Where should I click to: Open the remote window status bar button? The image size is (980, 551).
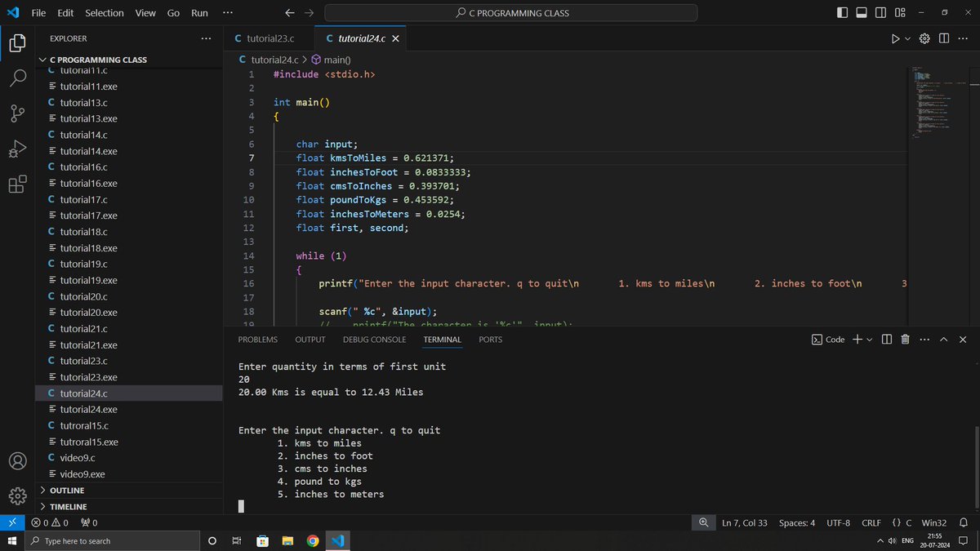click(12, 522)
